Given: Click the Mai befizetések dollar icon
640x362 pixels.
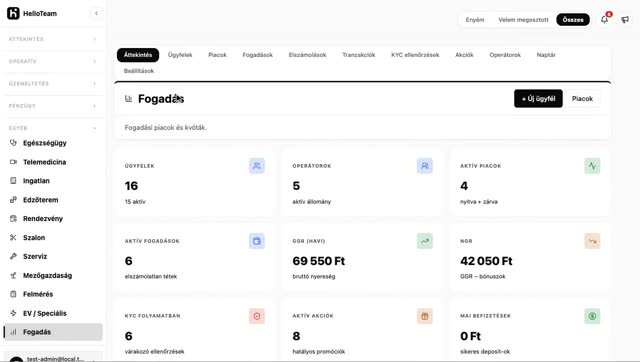Looking at the screenshot, I should [592, 316].
